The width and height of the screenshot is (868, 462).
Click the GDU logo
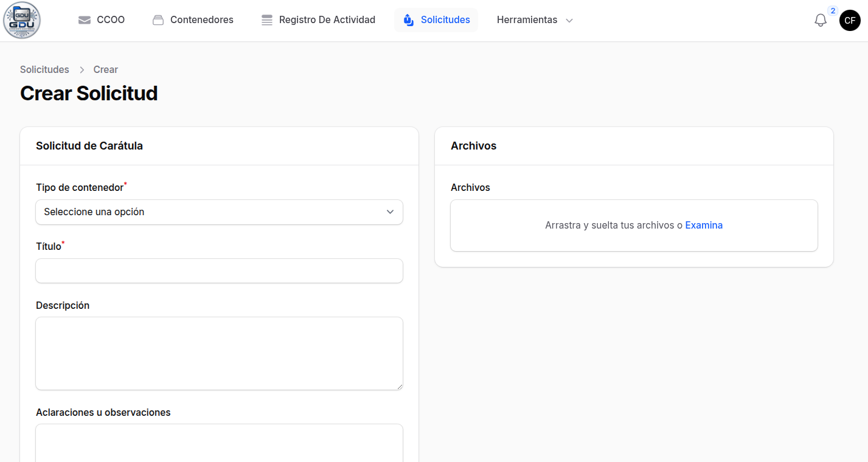click(x=22, y=20)
